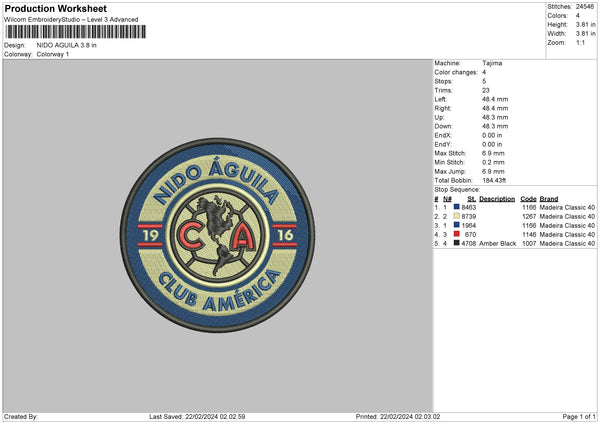Click the barcode under the Wilcom header

pos(75,32)
